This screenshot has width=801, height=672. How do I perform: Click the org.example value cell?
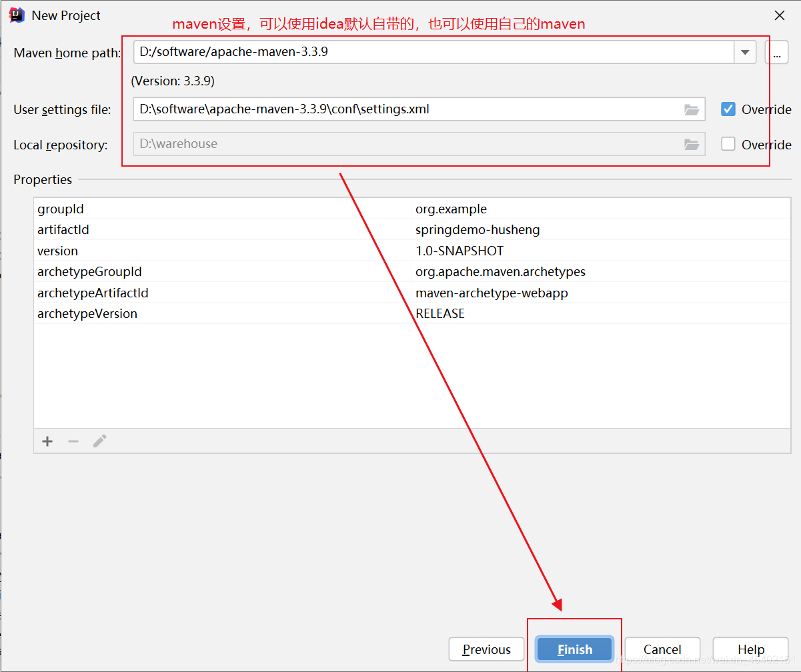(x=602, y=209)
